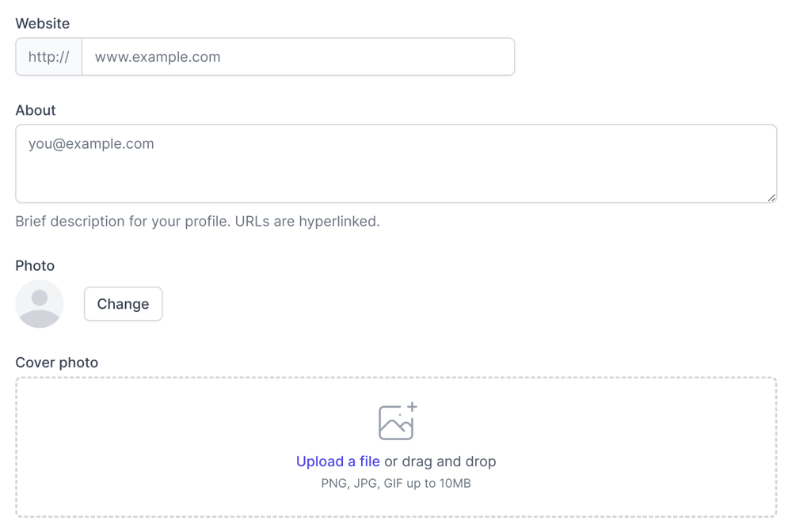This screenshot has width=792, height=532.
Task: Click the Photo section label
Action: 35,265
